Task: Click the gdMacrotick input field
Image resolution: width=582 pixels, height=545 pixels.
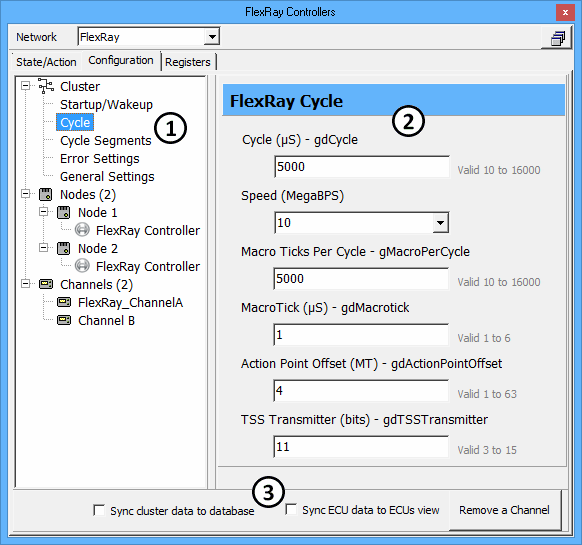Action: point(361,335)
